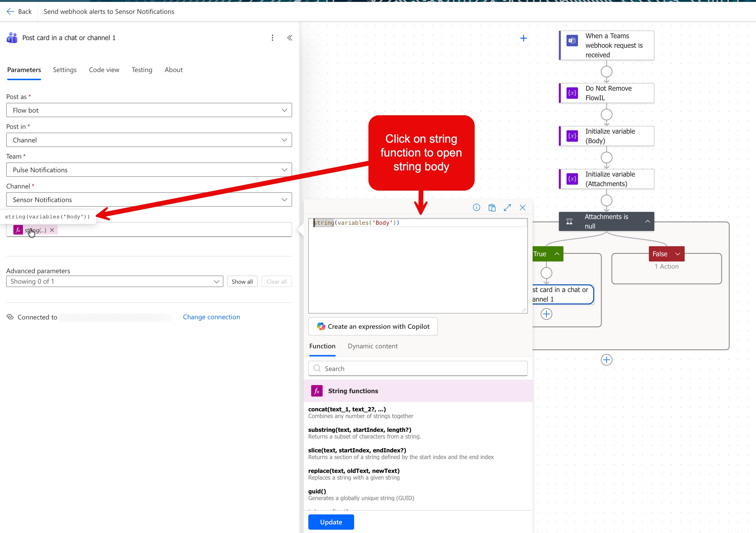756x533 pixels.
Task: Click the connection link icon near Connected to
Action: tap(10, 317)
